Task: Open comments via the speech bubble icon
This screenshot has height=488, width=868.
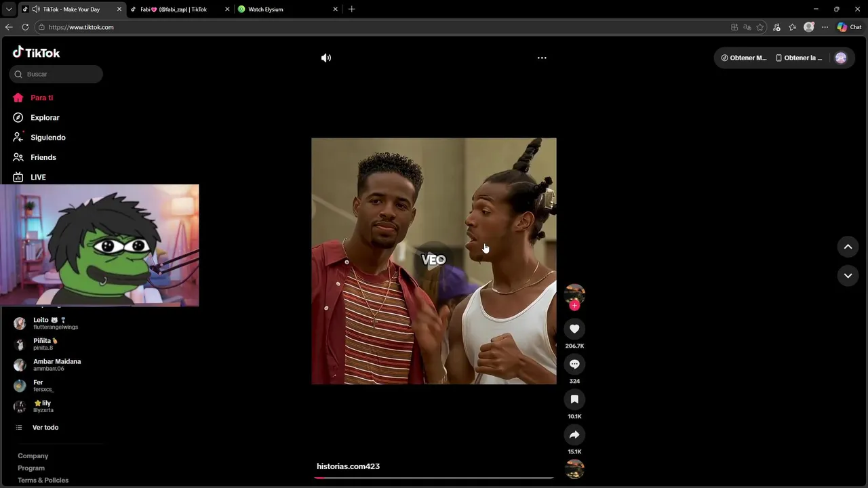Action: [x=574, y=364]
